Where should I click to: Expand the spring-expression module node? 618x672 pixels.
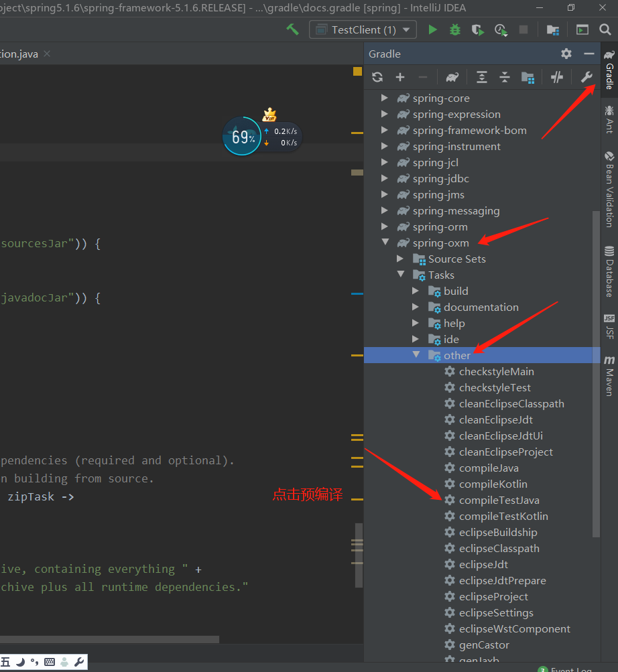(x=385, y=114)
